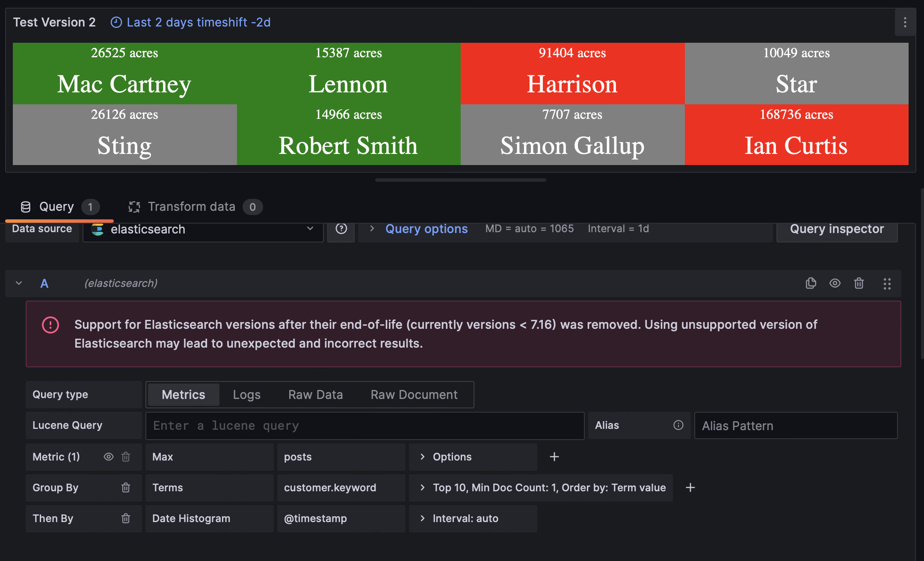Delete the Then By row
924x561 pixels.
(126, 518)
